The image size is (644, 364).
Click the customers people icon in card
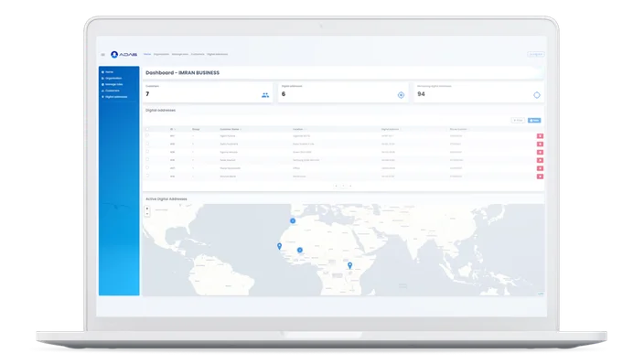(265, 95)
